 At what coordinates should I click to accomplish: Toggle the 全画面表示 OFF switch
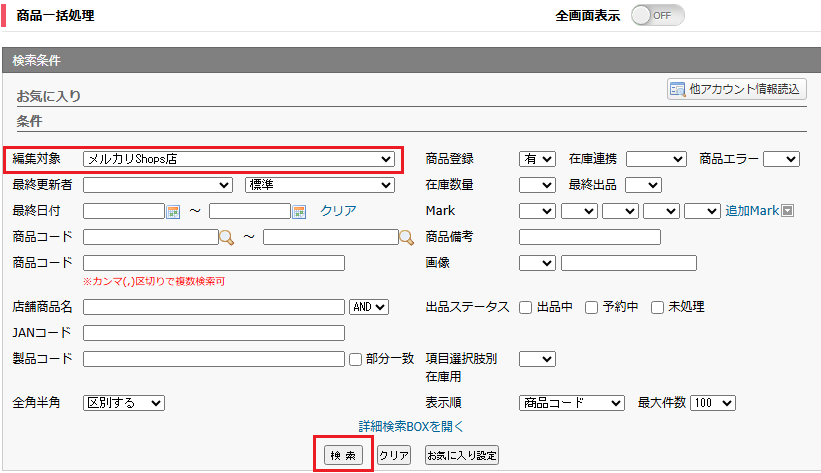658,15
